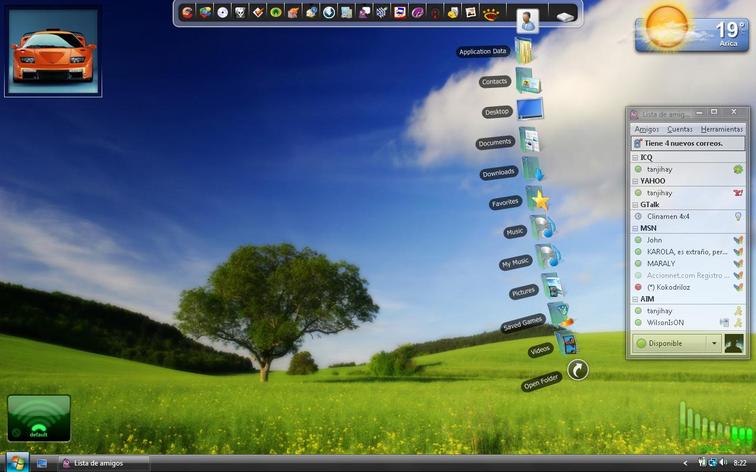
Task: Open the Contacts folder in the stack
Action: point(527,81)
